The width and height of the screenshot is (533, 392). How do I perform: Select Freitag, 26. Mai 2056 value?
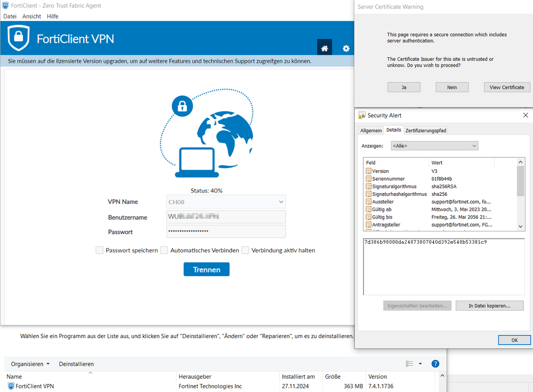(x=462, y=217)
